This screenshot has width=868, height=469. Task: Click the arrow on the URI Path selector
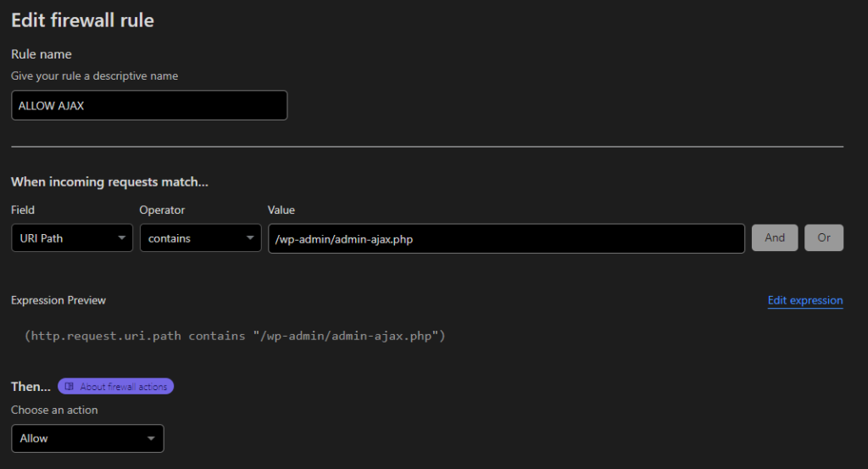click(121, 238)
